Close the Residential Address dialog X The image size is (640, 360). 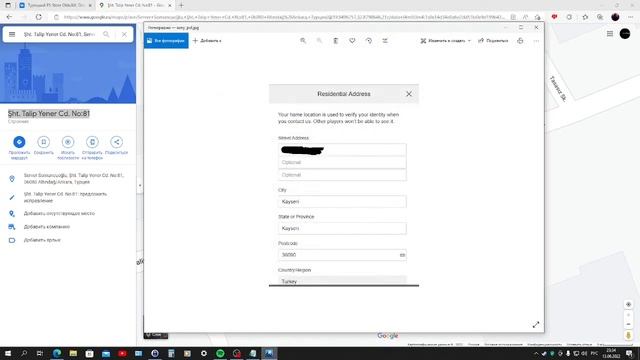click(x=409, y=94)
